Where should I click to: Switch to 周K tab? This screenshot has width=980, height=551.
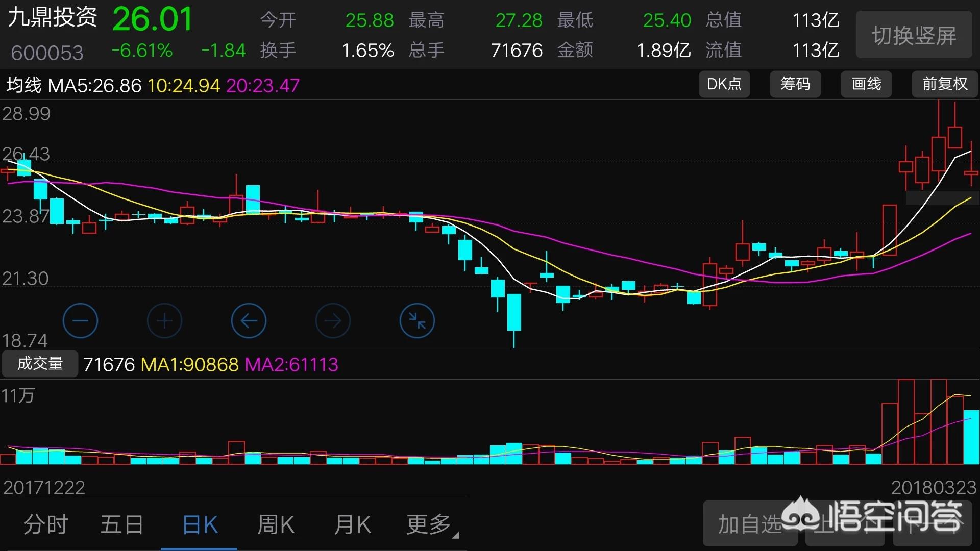(276, 524)
